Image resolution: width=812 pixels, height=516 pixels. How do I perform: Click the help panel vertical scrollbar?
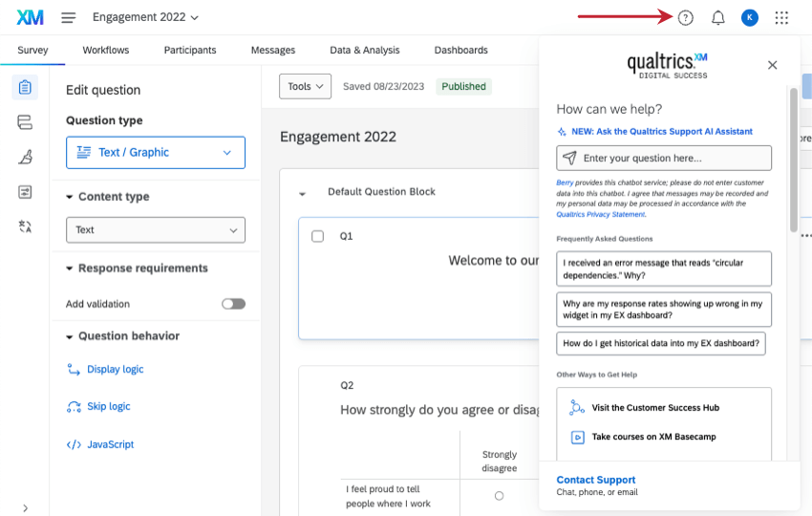click(793, 160)
